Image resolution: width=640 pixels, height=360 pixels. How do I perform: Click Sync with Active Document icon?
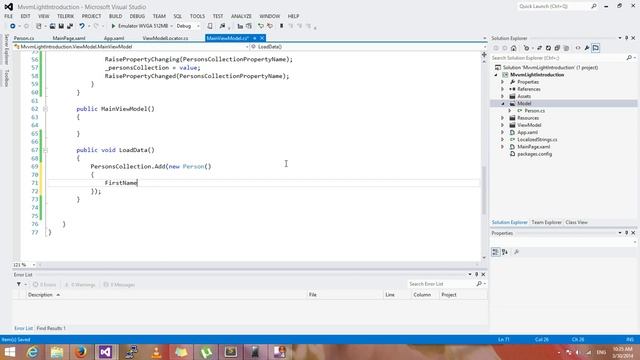tap(539, 48)
